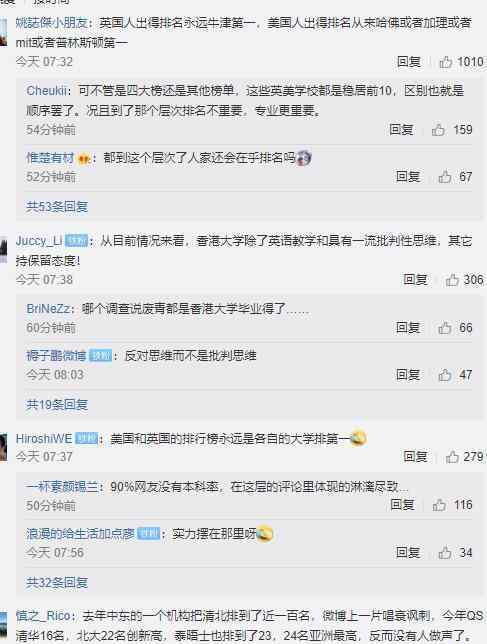Reply to the 07:32 top comment
The width and height of the screenshot is (487, 644).
(x=409, y=62)
